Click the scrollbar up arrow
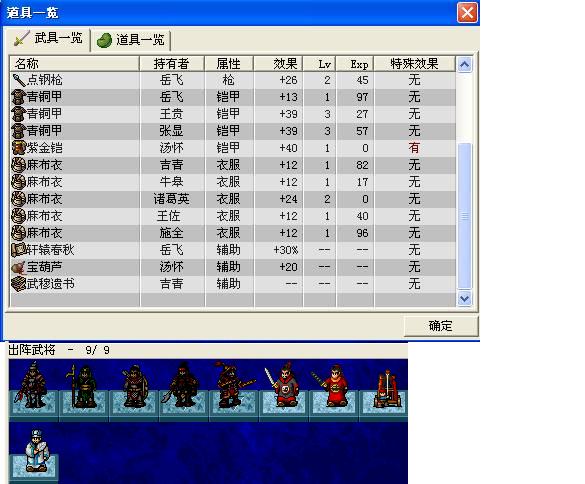The width and height of the screenshot is (585, 484). [464, 65]
